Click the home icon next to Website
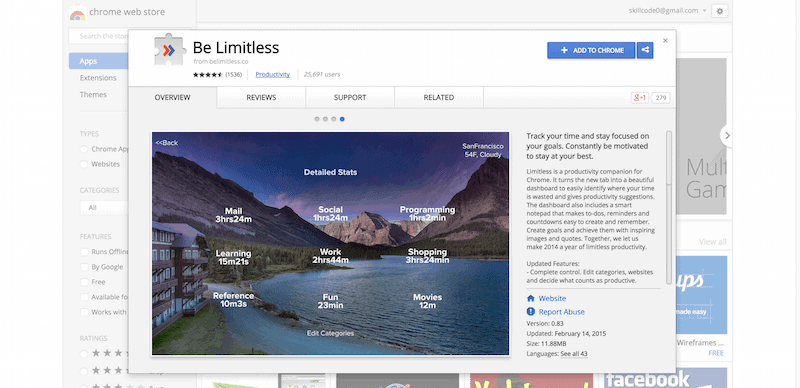 click(x=531, y=299)
